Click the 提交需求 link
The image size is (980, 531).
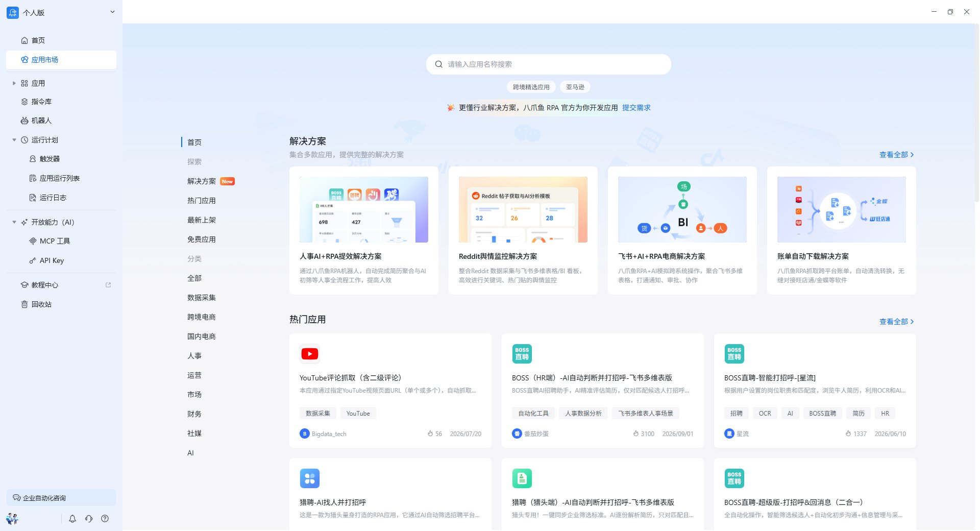click(x=636, y=108)
